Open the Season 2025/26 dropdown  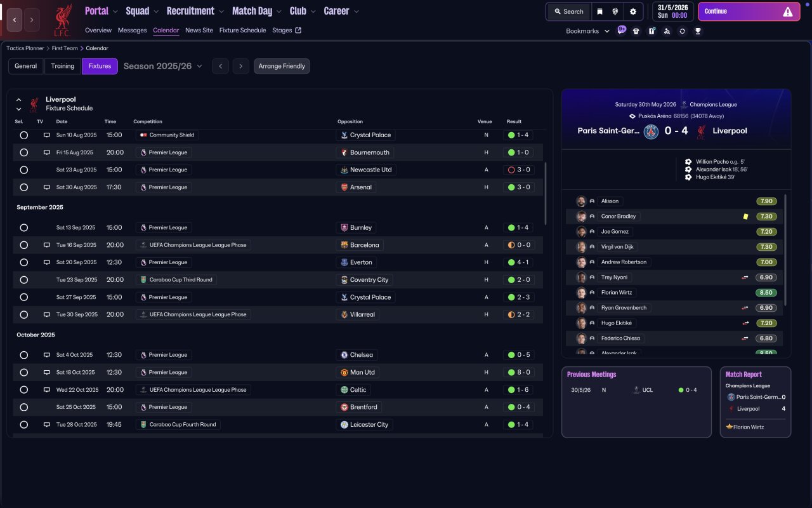click(163, 66)
